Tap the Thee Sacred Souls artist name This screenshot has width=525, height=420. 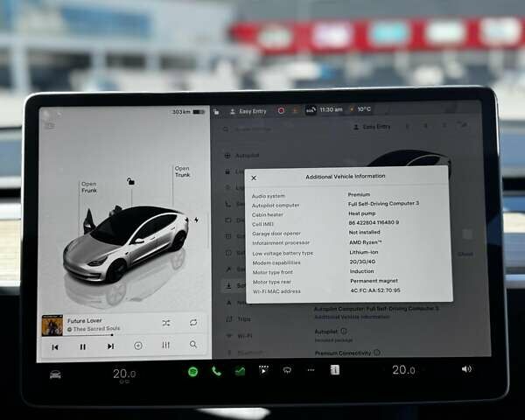pyautogui.click(x=96, y=329)
